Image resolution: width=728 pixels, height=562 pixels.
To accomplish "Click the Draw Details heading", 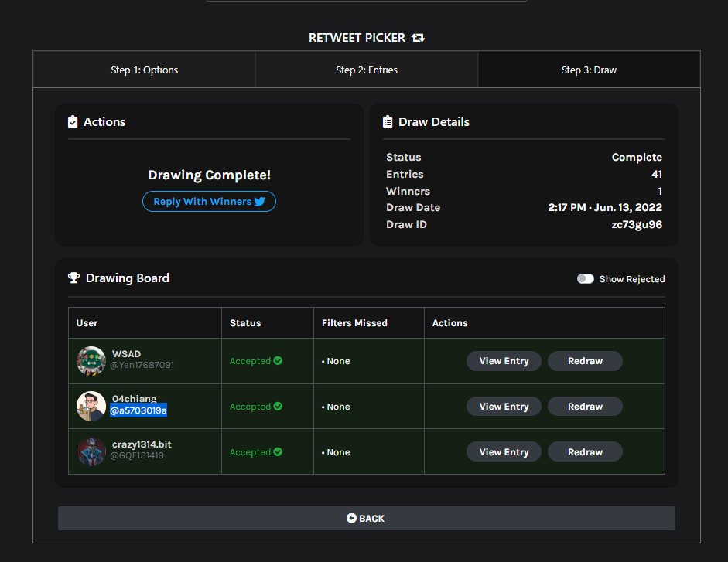I will (x=434, y=121).
